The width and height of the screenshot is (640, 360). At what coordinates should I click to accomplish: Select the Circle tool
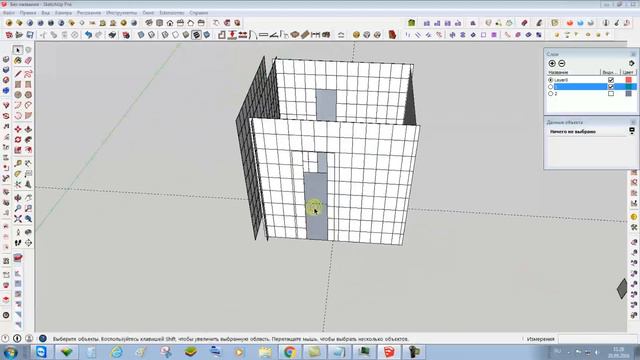tap(18, 95)
